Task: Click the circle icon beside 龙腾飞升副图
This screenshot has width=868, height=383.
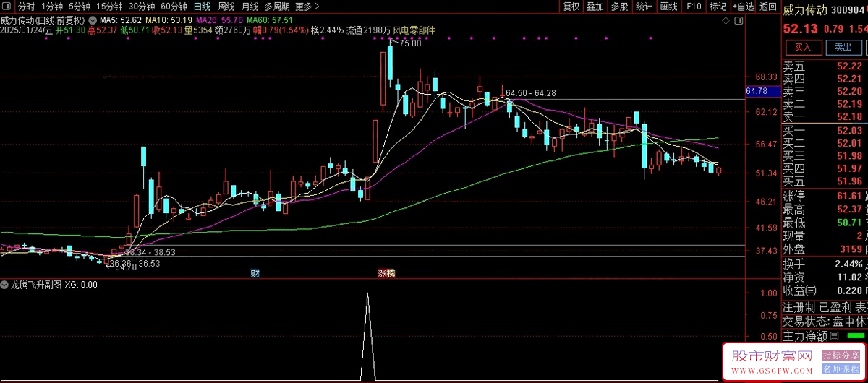Action: pos(6,285)
